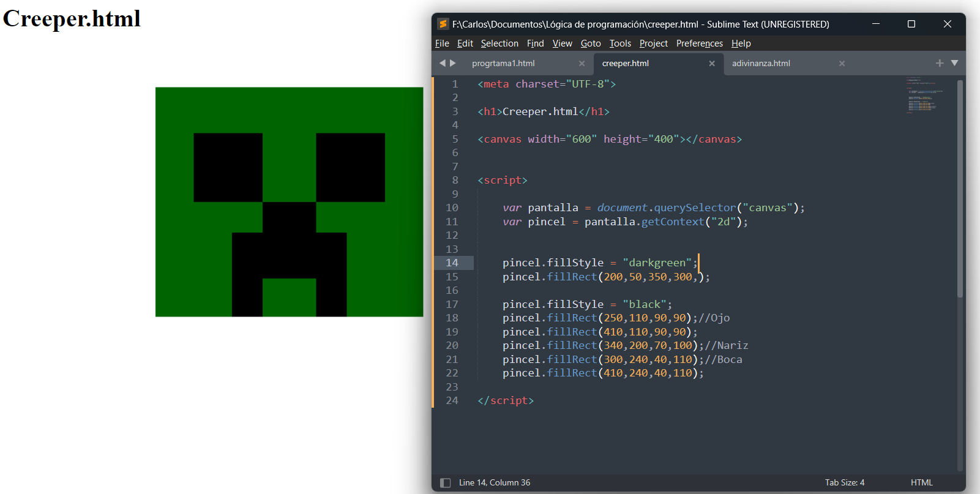
Task: Open the View menu
Action: (563, 43)
